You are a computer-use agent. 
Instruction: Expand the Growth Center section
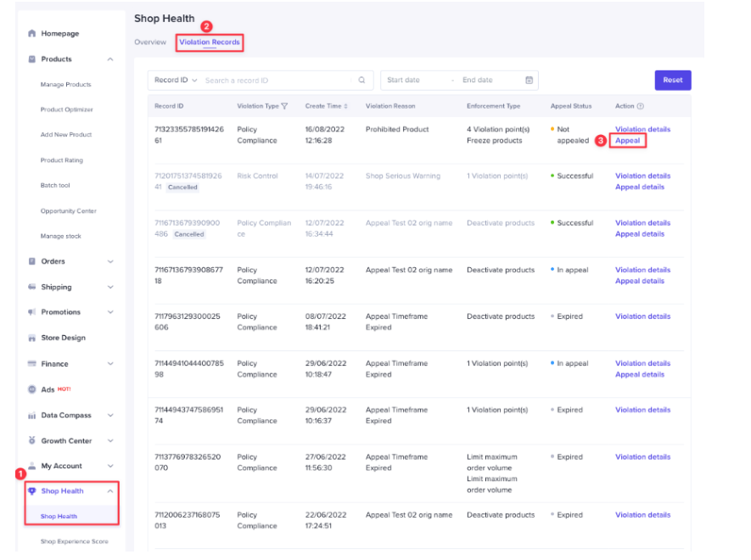[110, 441]
